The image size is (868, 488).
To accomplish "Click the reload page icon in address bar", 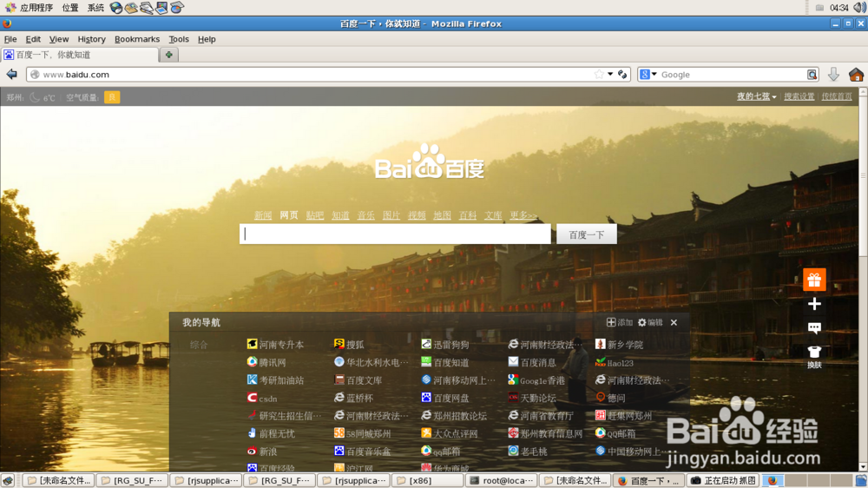I will (x=622, y=74).
